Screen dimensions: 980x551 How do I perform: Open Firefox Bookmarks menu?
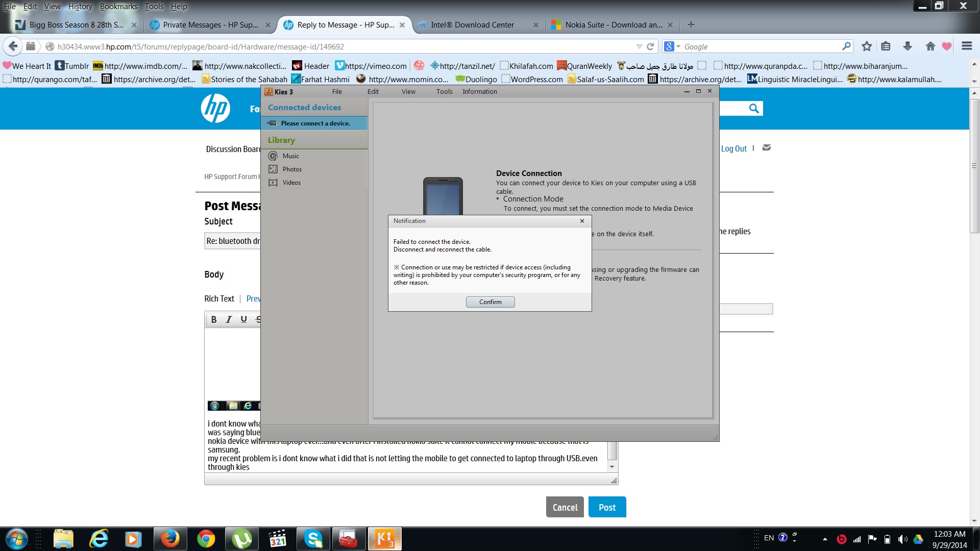tap(118, 7)
